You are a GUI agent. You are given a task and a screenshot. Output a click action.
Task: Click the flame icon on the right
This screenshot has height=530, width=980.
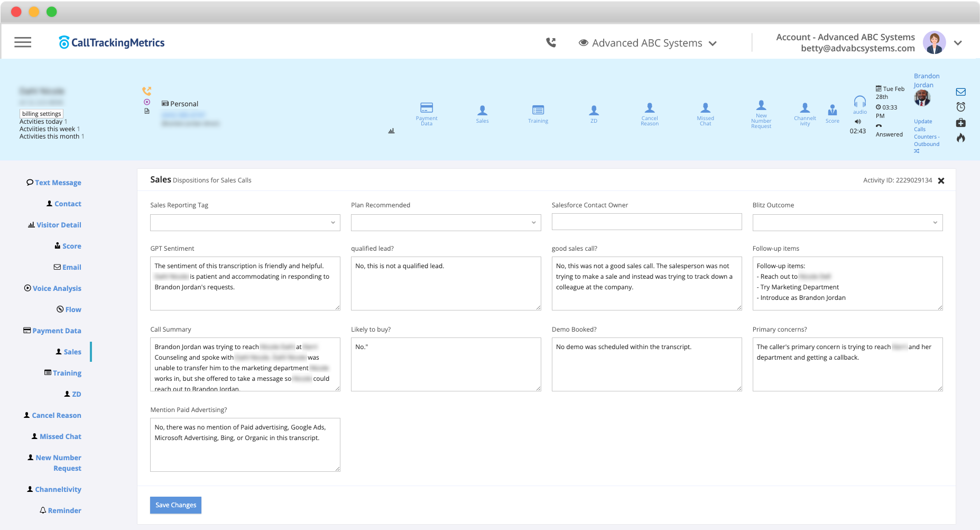pos(961,138)
